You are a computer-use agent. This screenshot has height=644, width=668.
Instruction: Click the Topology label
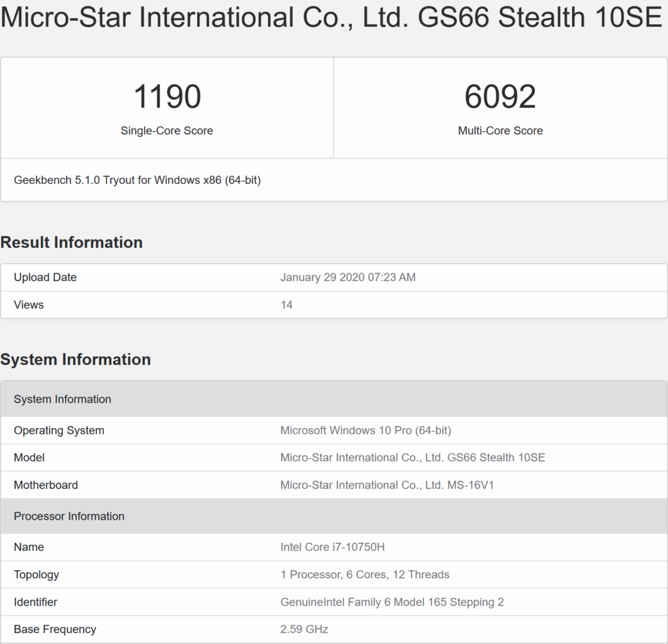(37, 575)
